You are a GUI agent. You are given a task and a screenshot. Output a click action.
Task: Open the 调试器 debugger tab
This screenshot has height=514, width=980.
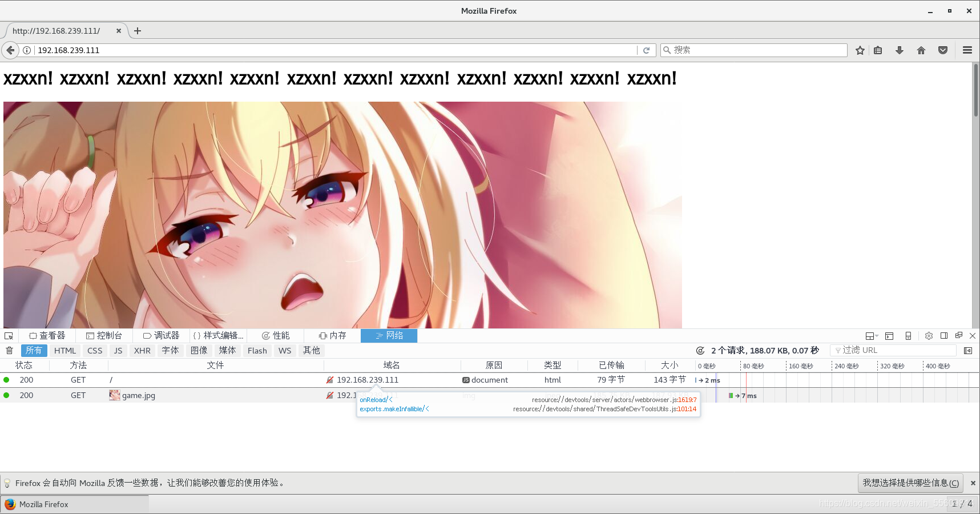(x=161, y=336)
